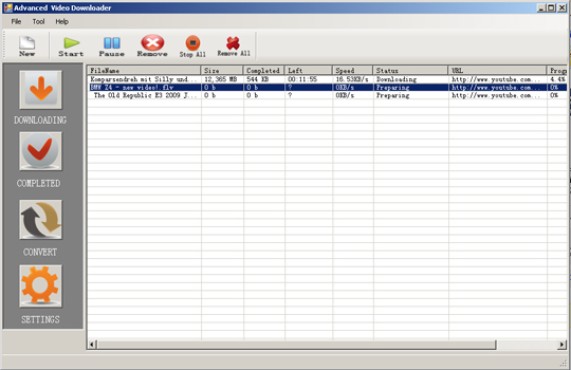Open the Tool menu
Image resolution: width=571 pixels, height=370 pixels.
(38, 21)
